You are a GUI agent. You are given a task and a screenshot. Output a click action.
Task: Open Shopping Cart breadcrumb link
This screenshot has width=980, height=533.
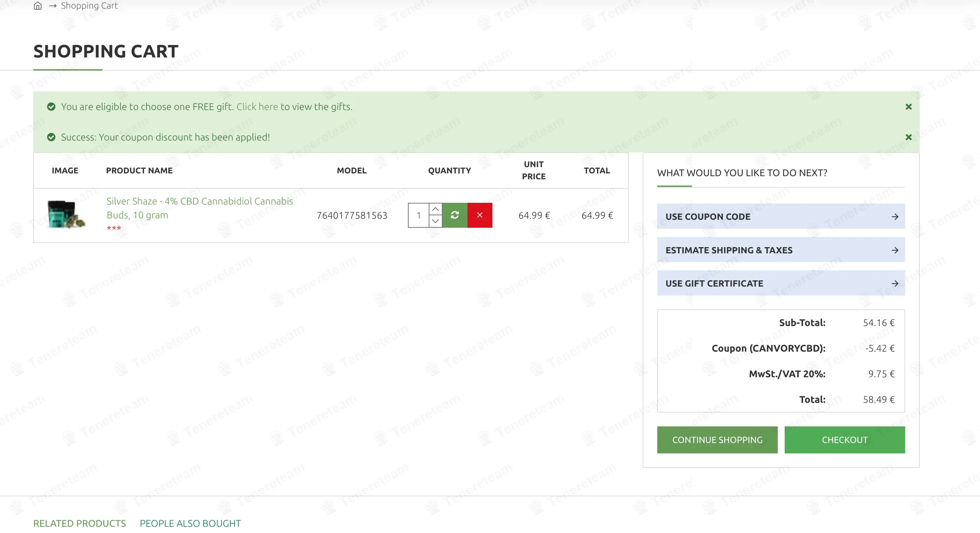[x=89, y=6]
